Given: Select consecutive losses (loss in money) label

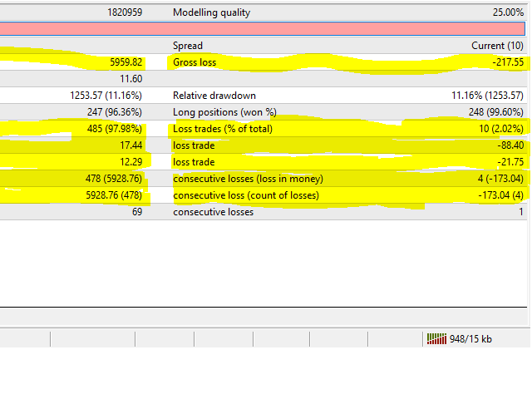Looking at the screenshot, I should pos(248,179).
